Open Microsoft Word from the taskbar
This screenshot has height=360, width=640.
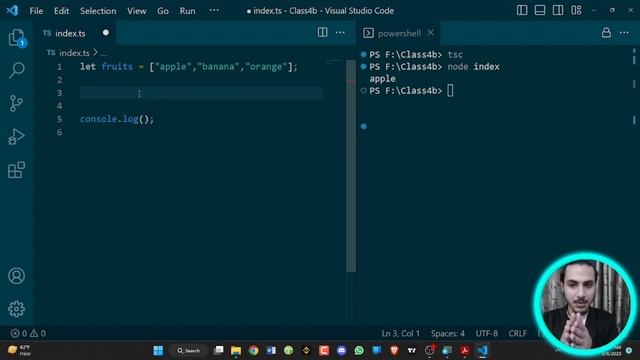pyautogui.click(x=271, y=350)
